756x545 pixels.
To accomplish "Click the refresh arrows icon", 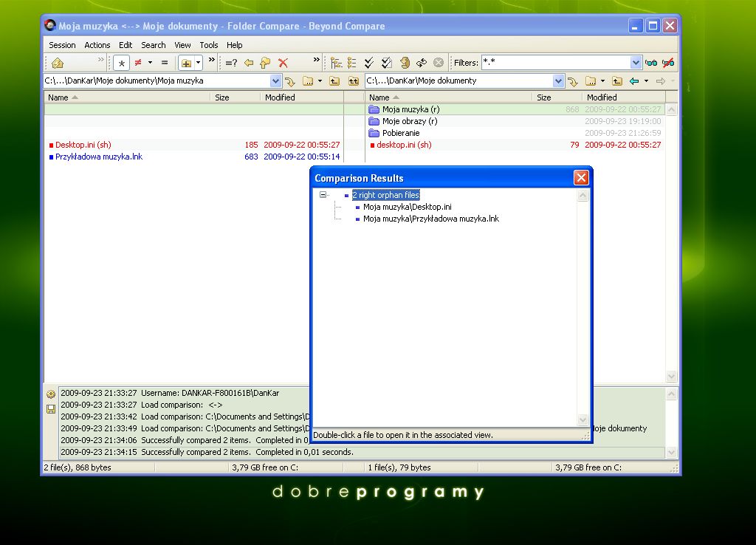I will (422, 63).
